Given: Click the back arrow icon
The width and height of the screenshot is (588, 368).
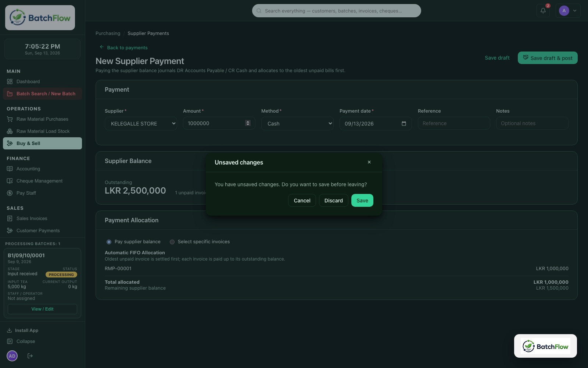Looking at the screenshot, I should pyautogui.click(x=101, y=47).
